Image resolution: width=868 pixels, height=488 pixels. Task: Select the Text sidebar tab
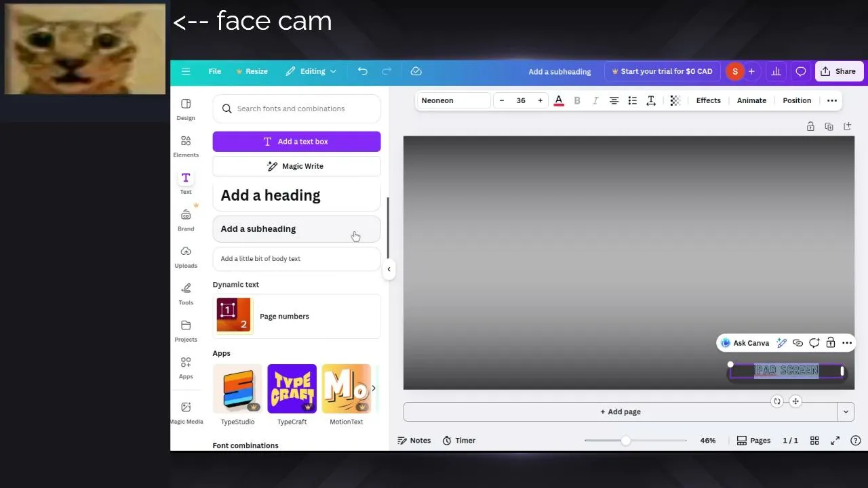click(186, 182)
